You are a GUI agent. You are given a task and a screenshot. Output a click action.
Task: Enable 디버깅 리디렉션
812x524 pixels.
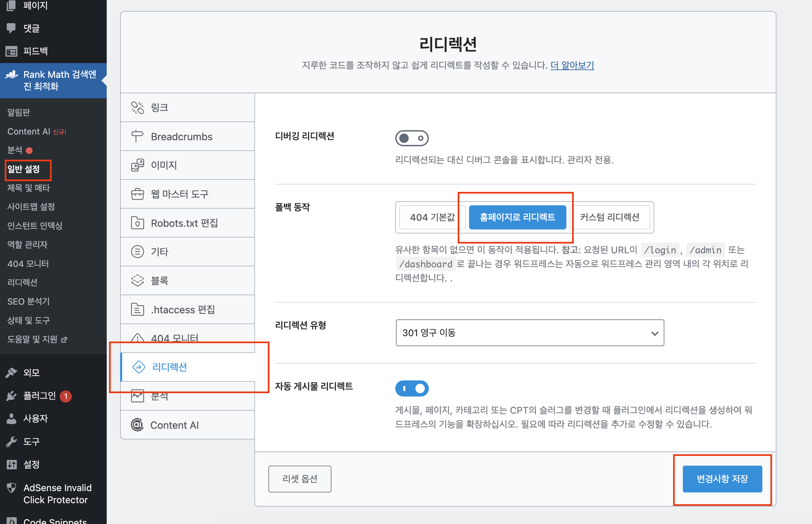tap(412, 139)
